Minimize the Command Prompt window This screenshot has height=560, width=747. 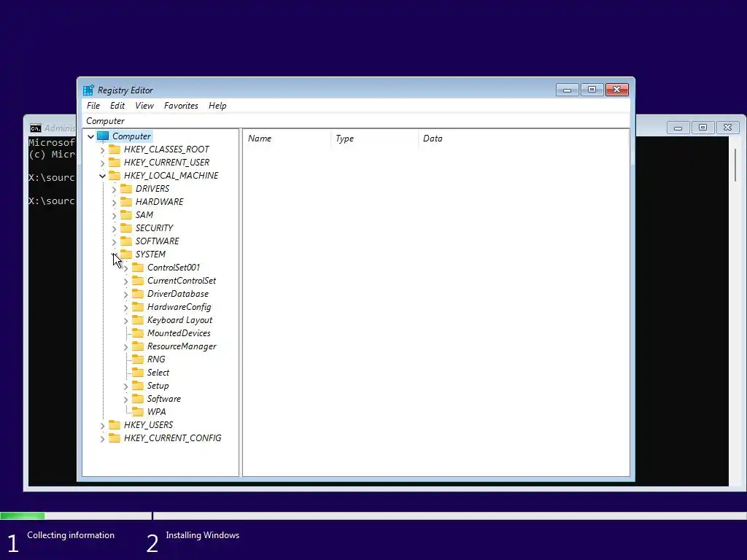coord(678,127)
